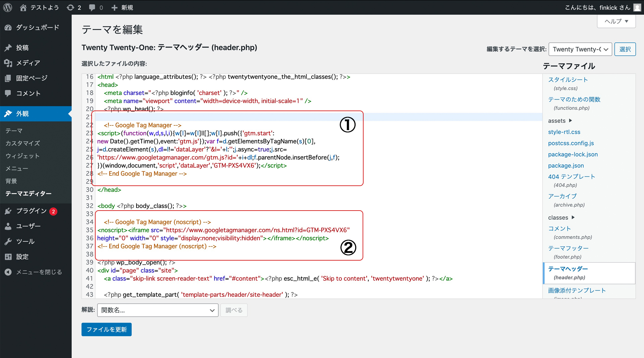Open メニュー submenu item under 外観
The image size is (644, 358).
pyautogui.click(x=17, y=169)
